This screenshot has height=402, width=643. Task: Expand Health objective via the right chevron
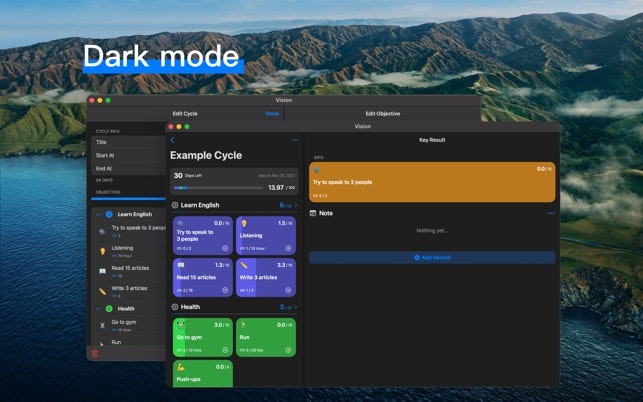pos(296,307)
